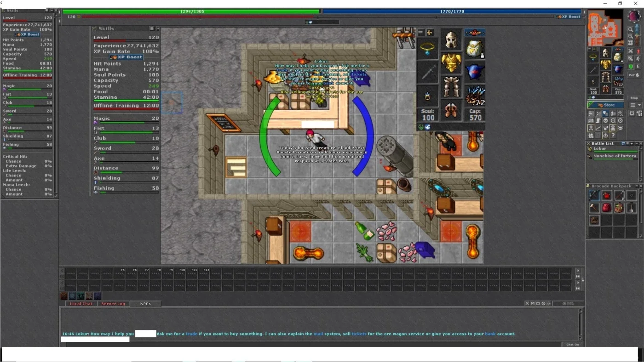Viewport: 644px width, 362px height.
Task: Select offensive fight mode crossed swords
Action: point(630,51)
